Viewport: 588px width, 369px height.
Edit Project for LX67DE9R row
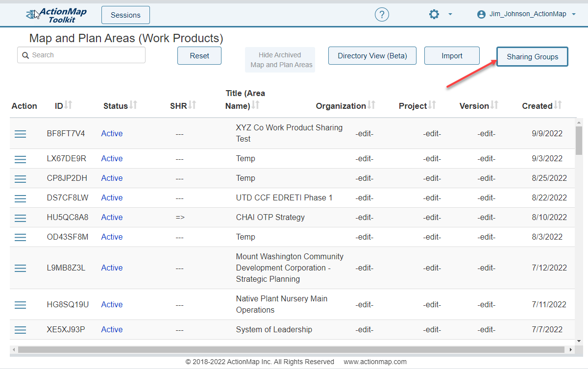pyautogui.click(x=432, y=159)
